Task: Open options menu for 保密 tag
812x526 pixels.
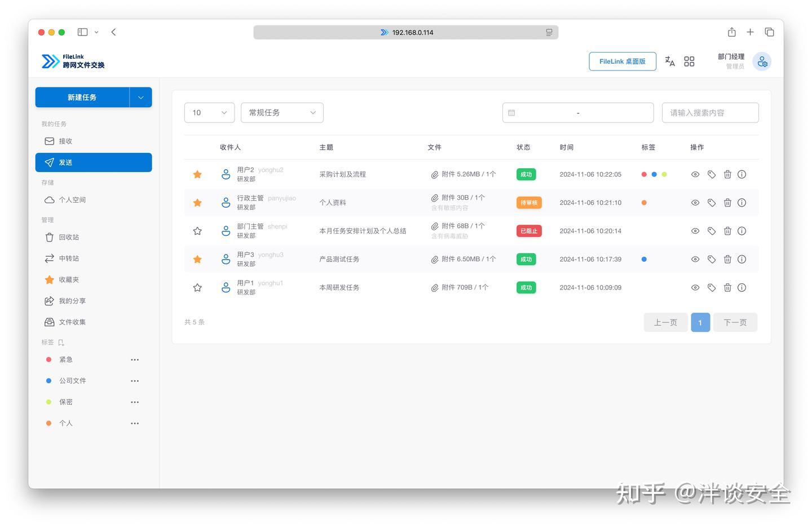Action: coord(135,402)
